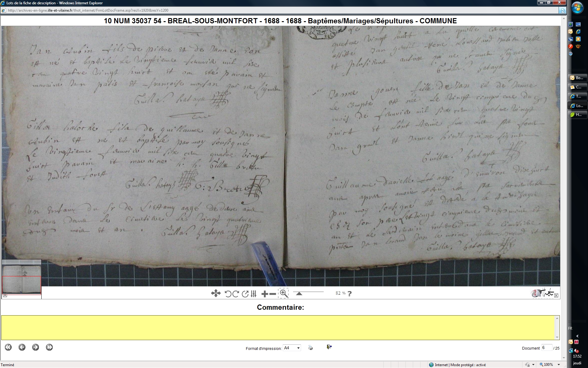Click the zoom level slider handle
Image resolution: width=588 pixels, height=368 pixels.
[x=299, y=293]
